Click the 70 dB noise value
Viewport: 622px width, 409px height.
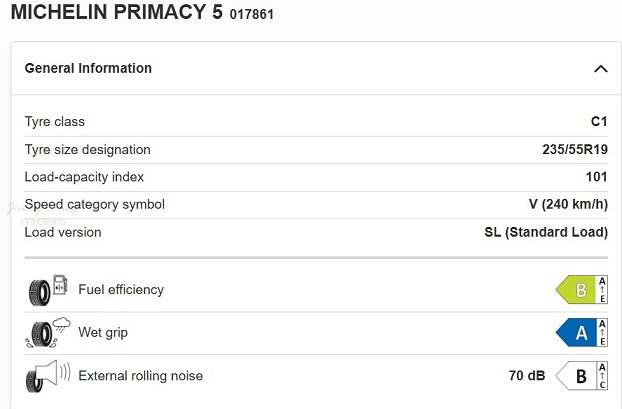[x=527, y=377]
